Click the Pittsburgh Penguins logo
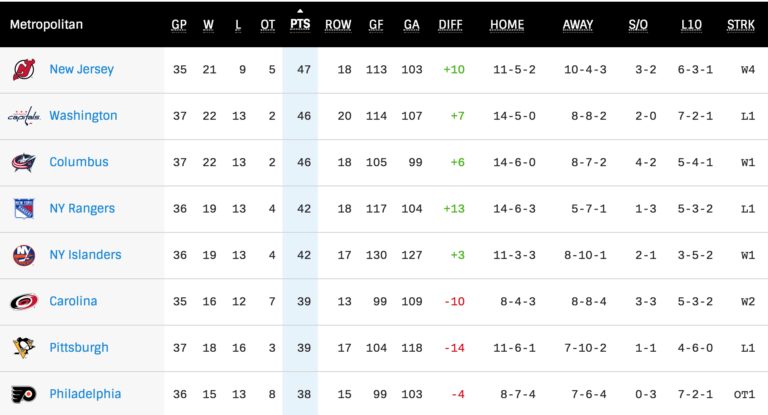768x415 pixels. pyautogui.click(x=24, y=347)
